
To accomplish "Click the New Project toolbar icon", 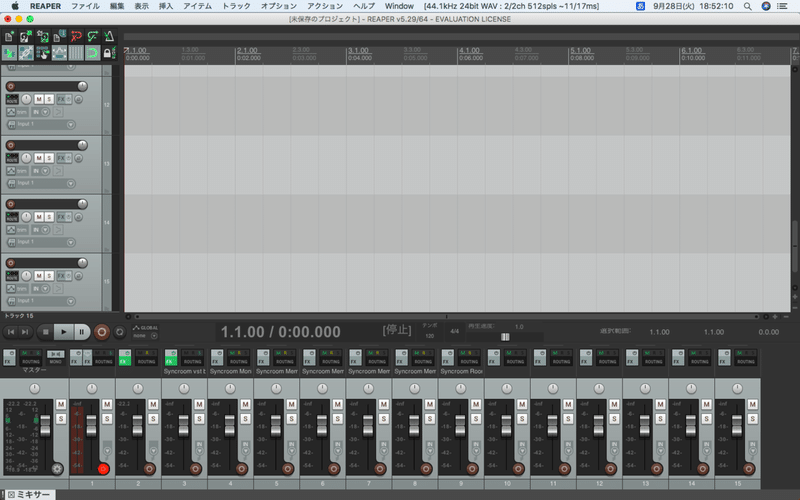I will [9, 37].
